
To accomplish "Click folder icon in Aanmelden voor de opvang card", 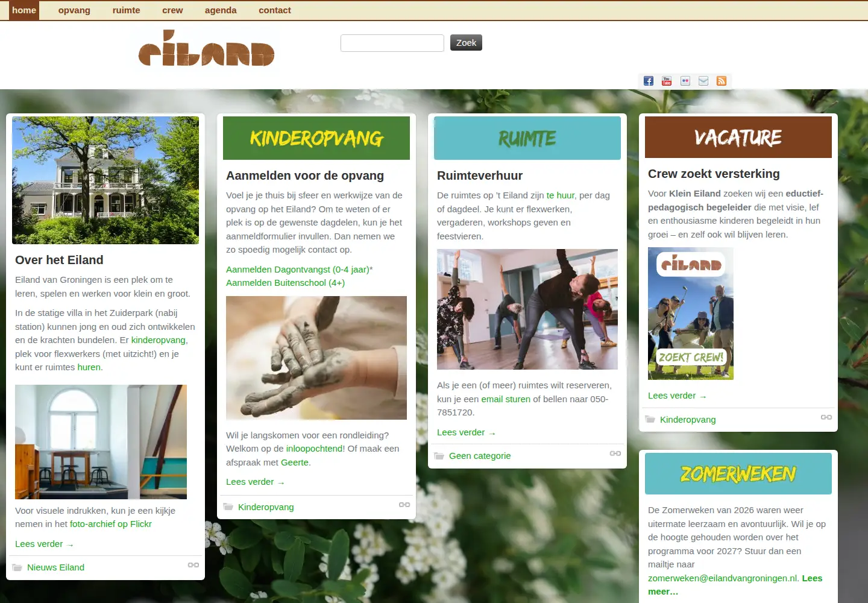I will coord(228,507).
